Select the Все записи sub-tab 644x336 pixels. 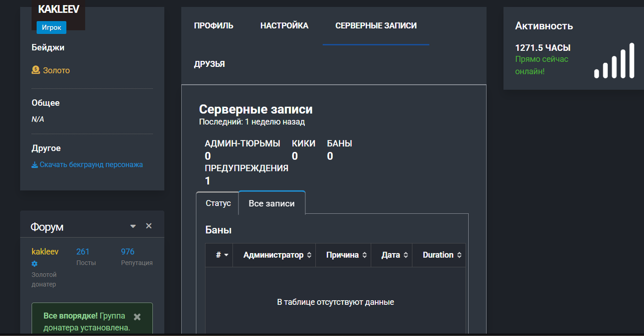(272, 204)
